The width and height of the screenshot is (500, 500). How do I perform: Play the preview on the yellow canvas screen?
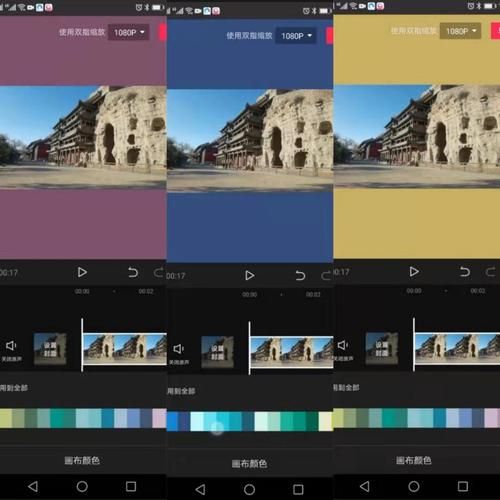(x=414, y=272)
